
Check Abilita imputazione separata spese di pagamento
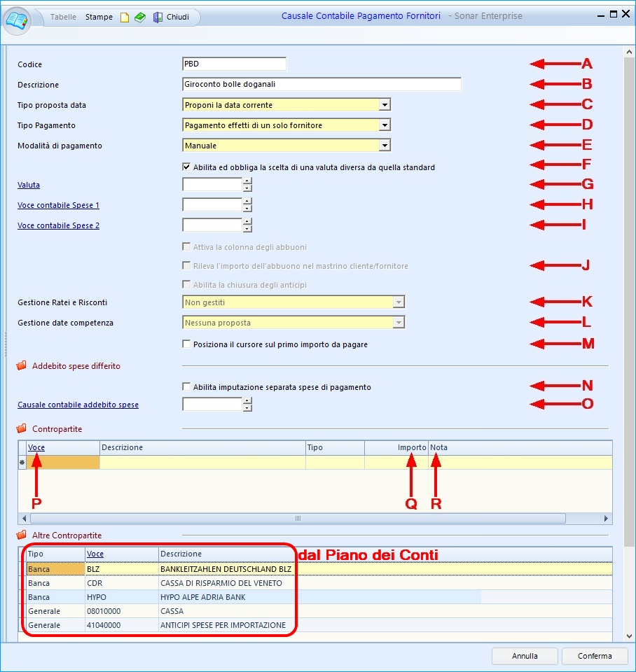(186, 387)
